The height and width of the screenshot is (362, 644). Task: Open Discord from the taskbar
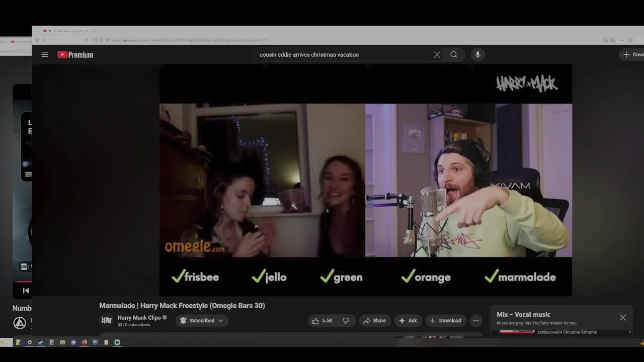pos(73,342)
